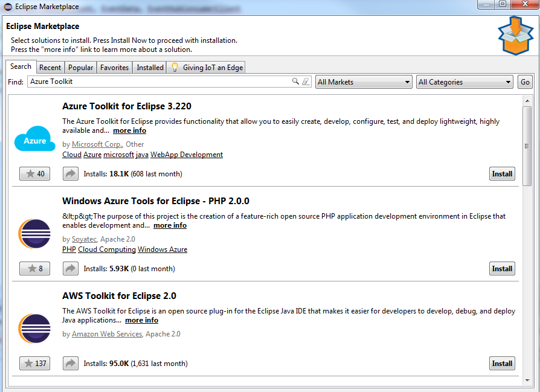This screenshot has height=392, width=540.
Task: Share the Azure Toolkit for Eclipse listing
Action: [x=71, y=173]
